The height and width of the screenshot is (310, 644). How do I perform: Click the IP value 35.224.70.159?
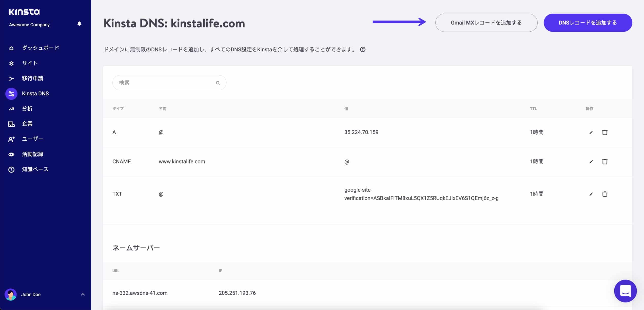click(361, 132)
